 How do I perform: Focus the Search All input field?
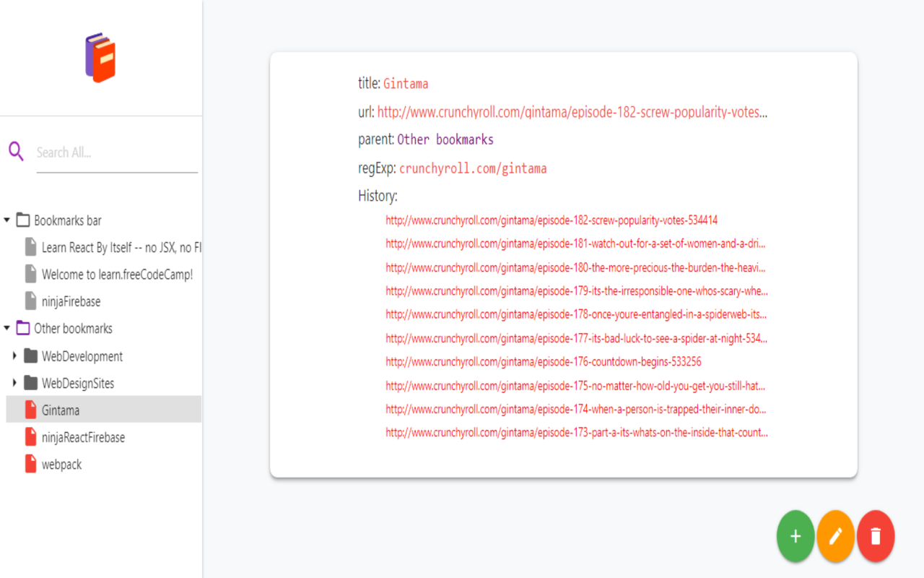[117, 152]
